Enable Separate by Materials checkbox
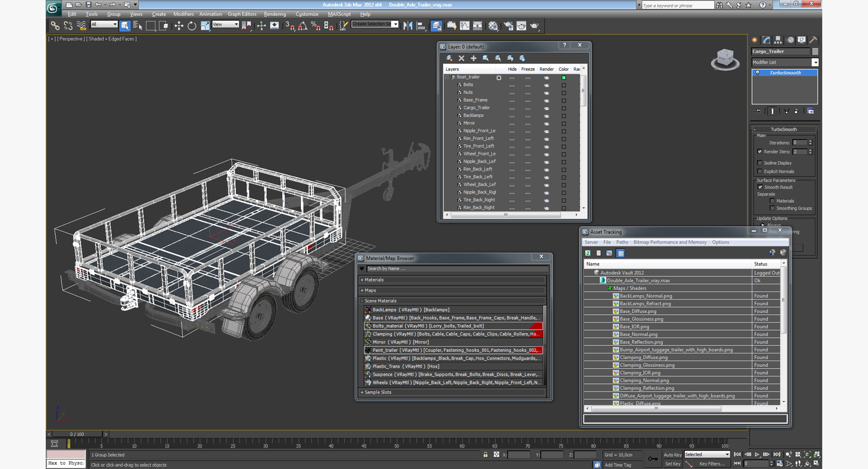The image size is (868, 469). [x=772, y=201]
